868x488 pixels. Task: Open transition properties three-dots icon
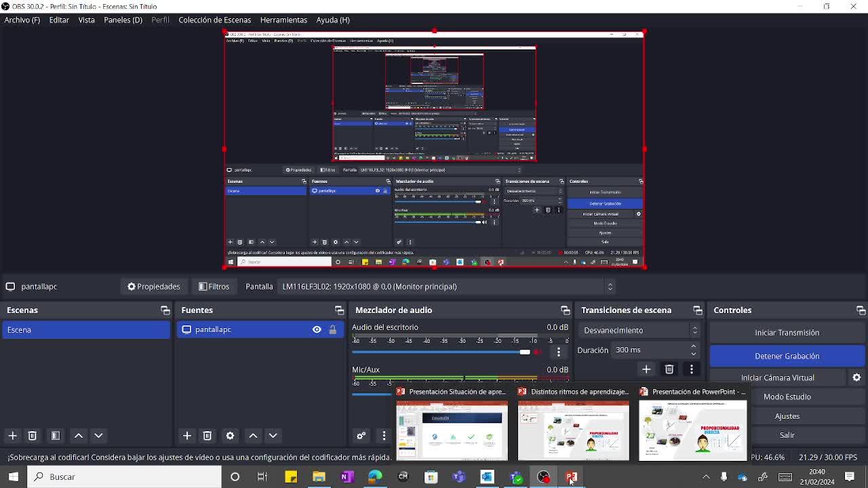tap(692, 369)
